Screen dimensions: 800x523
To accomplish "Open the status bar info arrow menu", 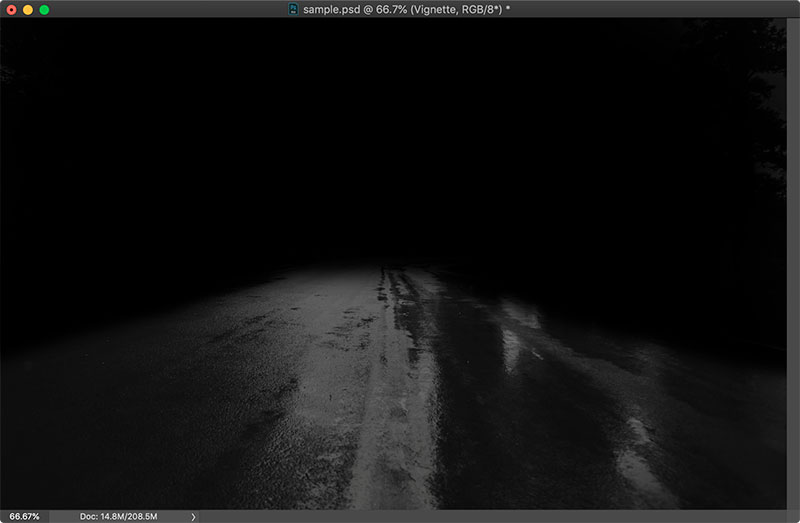I will (x=193, y=517).
